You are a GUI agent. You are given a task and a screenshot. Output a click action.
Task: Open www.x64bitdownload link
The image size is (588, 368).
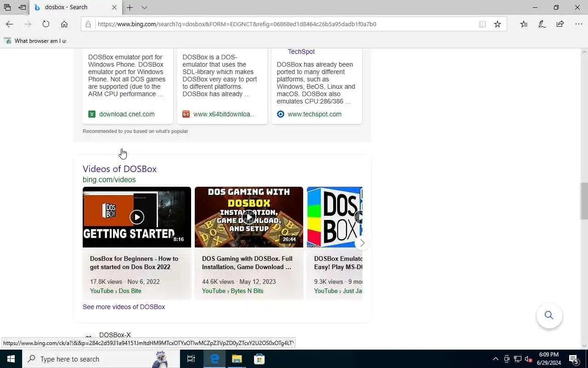[225, 114]
